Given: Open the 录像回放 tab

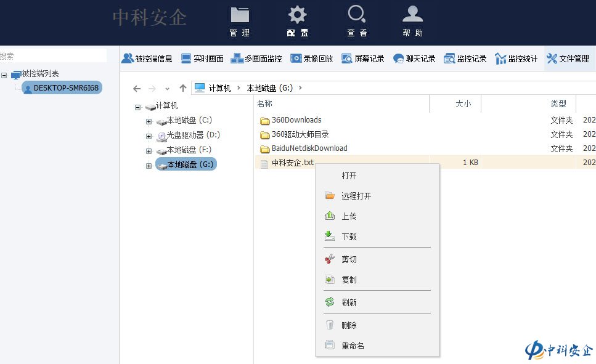Looking at the screenshot, I should 312,59.
